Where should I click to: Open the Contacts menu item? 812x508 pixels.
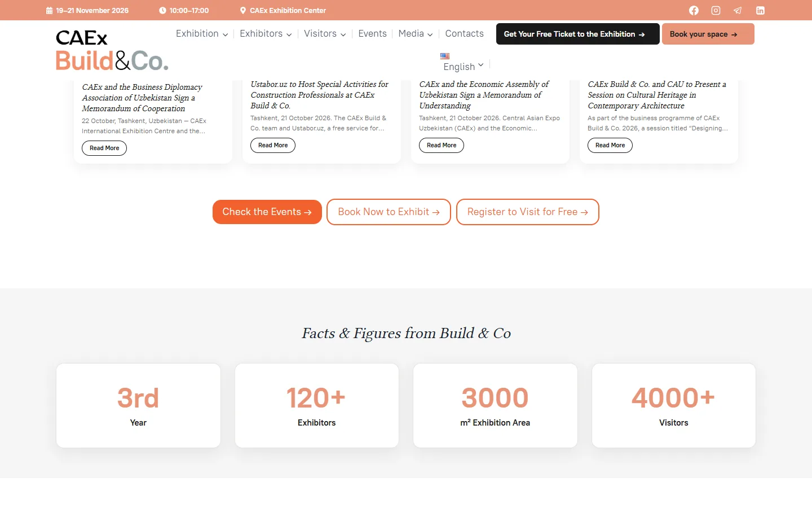pos(464,34)
